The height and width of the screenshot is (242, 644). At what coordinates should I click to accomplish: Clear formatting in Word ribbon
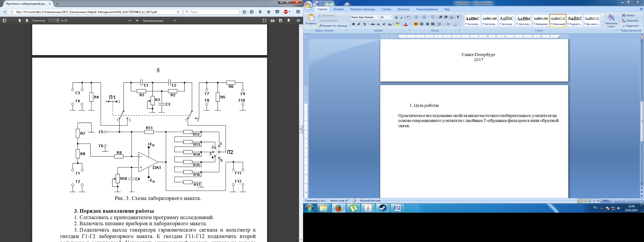coord(408,17)
